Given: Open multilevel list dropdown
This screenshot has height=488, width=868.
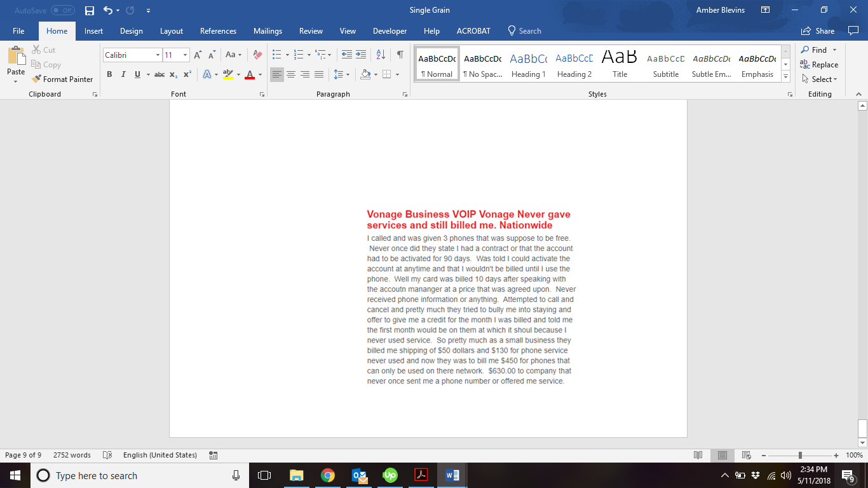Looking at the screenshot, I should pos(330,55).
